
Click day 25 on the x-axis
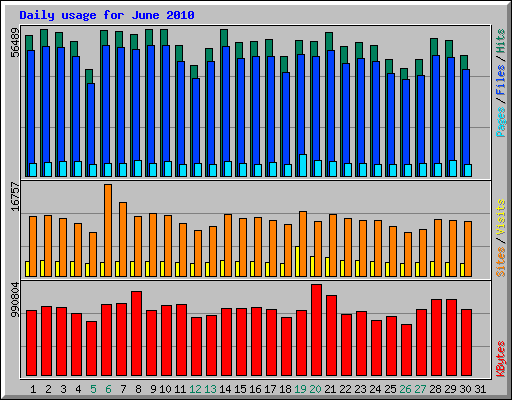click(390, 389)
